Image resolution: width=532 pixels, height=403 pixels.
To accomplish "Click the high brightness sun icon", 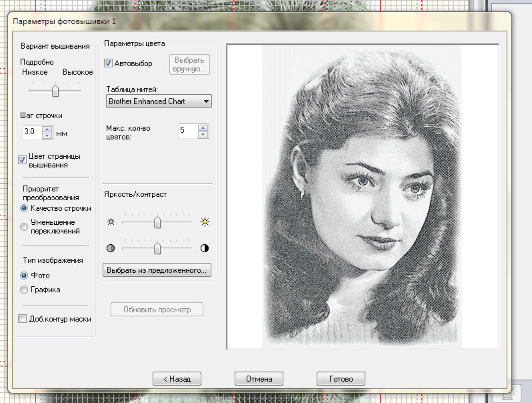I will point(205,222).
